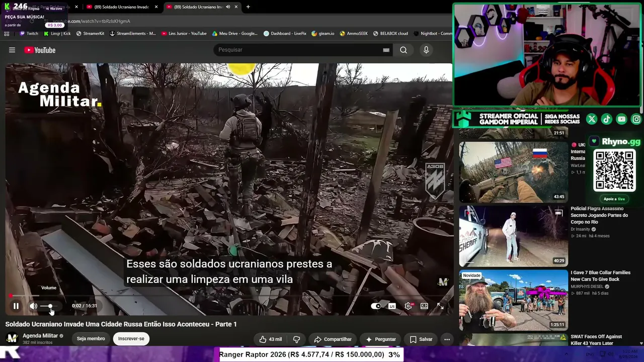Open 'SWAT Faces Off Against' video title
Image resolution: width=644 pixels, height=362 pixels.
click(596, 340)
